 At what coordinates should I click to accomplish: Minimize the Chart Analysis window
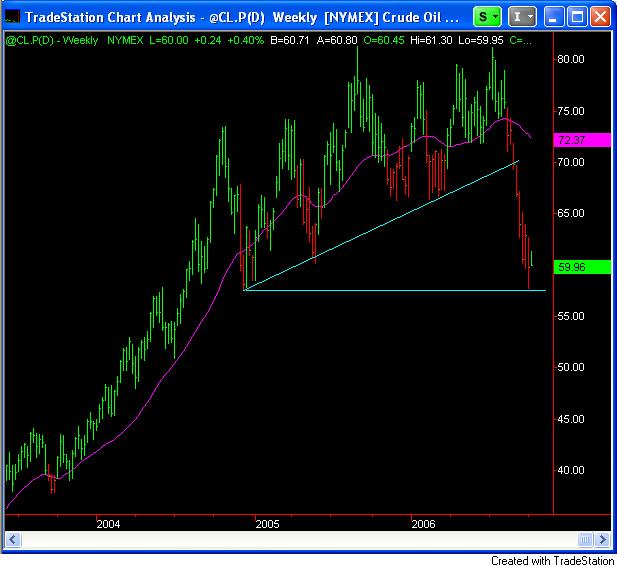click(x=553, y=17)
